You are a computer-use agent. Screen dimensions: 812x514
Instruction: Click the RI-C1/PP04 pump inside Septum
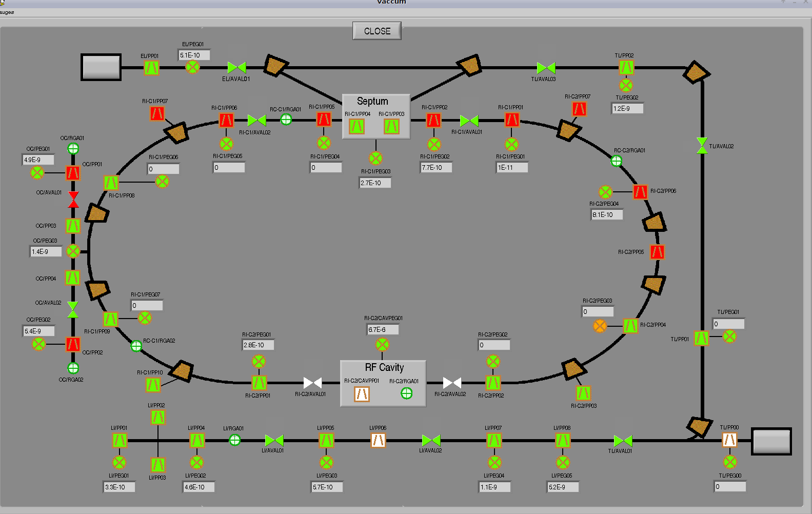click(357, 126)
